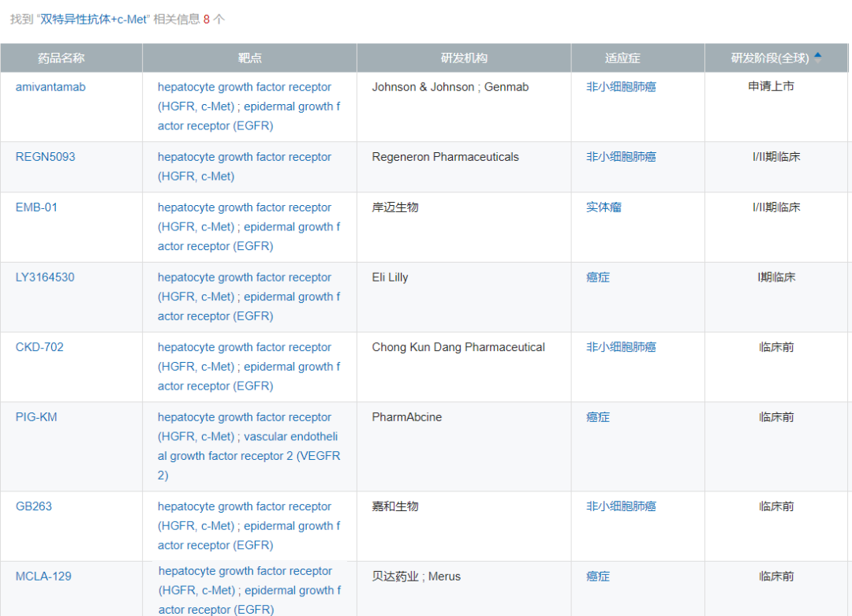The image size is (852, 616).
Task: Select MCLA-129's 临床前 stage cell
Action: click(776, 589)
